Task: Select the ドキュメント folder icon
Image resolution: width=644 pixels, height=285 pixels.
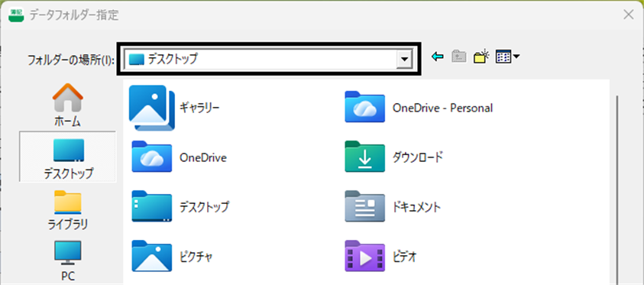Action: (x=364, y=206)
